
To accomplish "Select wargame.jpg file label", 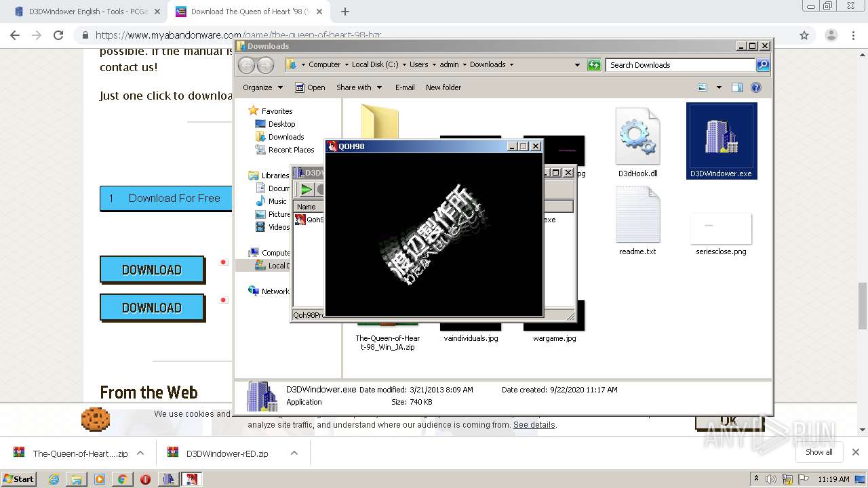I will click(554, 338).
